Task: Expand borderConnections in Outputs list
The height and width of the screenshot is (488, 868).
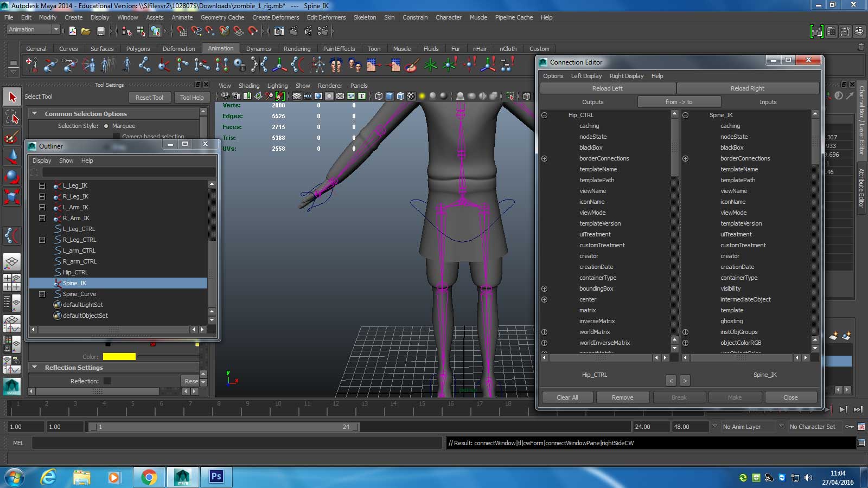Action: click(x=544, y=158)
